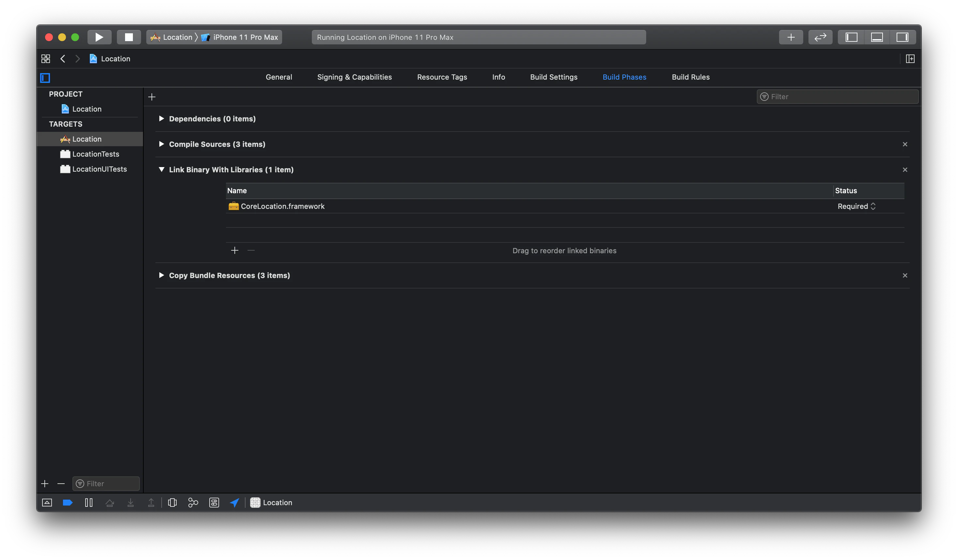This screenshot has height=560, width=958.
Task: Delete Link Binary With Libraries phase
Action: point(905,169)
